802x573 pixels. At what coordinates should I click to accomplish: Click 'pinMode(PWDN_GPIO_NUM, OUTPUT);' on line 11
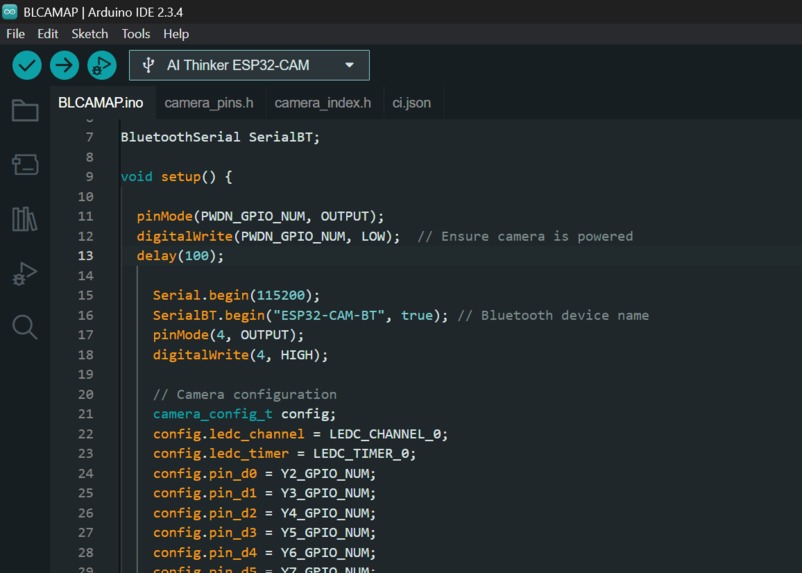pyautogui.click(x=260, y=216)
